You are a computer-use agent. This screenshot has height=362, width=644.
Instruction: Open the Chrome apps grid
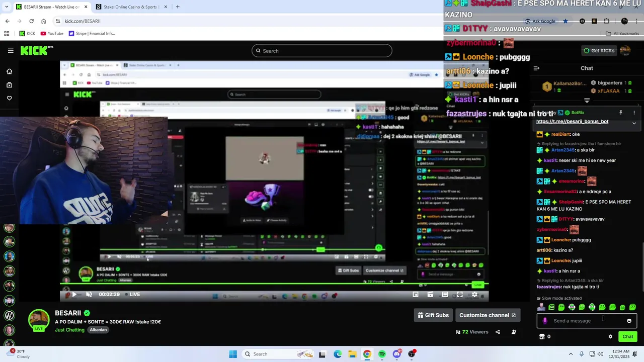7,34
